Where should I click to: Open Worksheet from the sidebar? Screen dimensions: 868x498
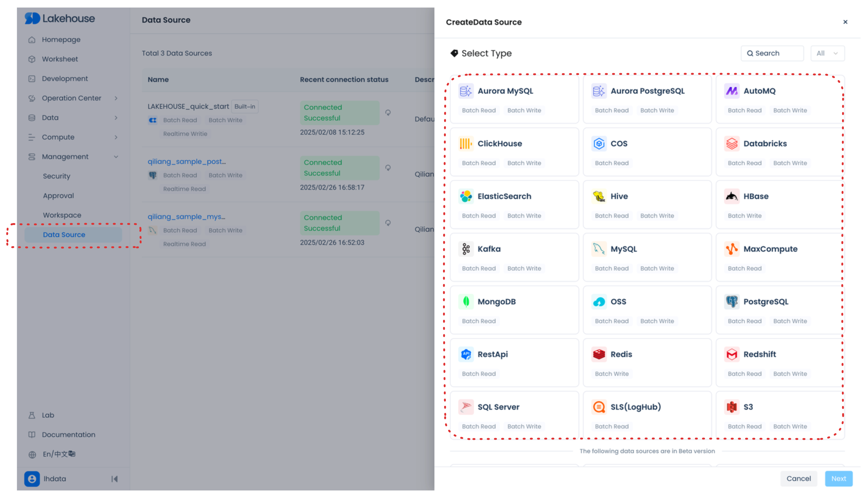60,59
